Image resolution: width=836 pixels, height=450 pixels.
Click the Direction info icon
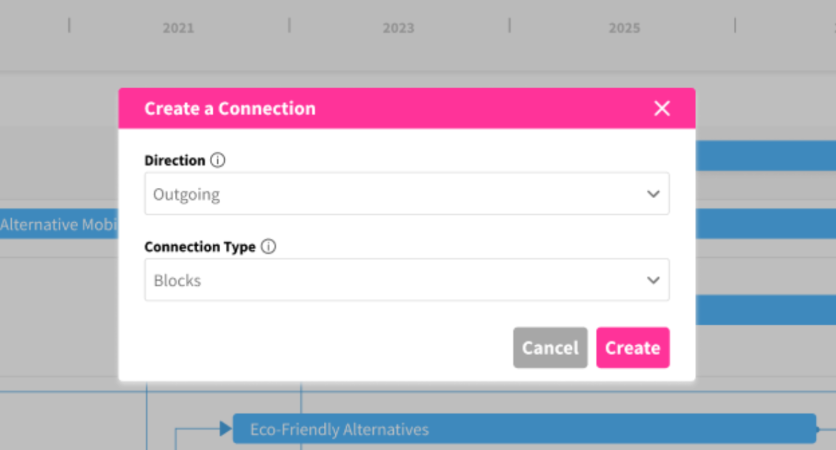[x=218, y=160]
